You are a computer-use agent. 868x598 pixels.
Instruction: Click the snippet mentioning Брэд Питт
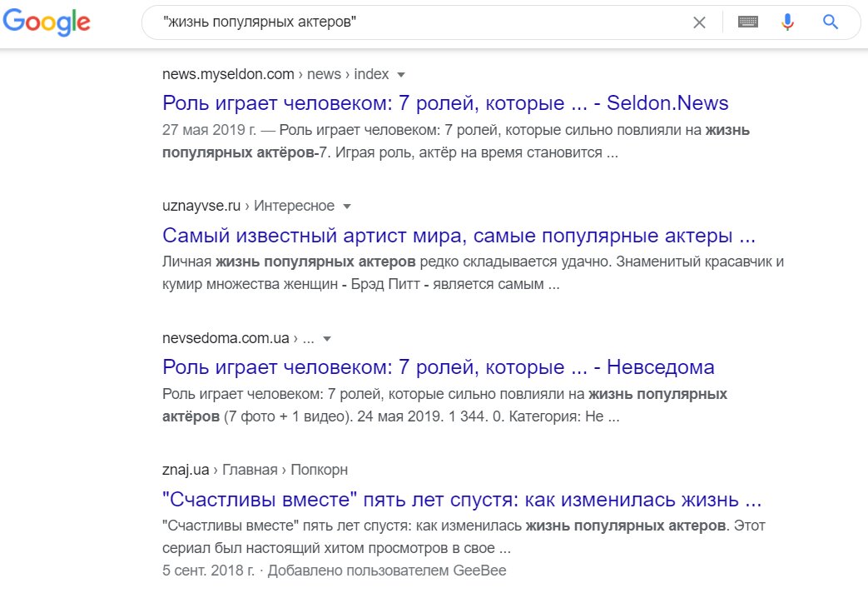[x=473, y=272]
